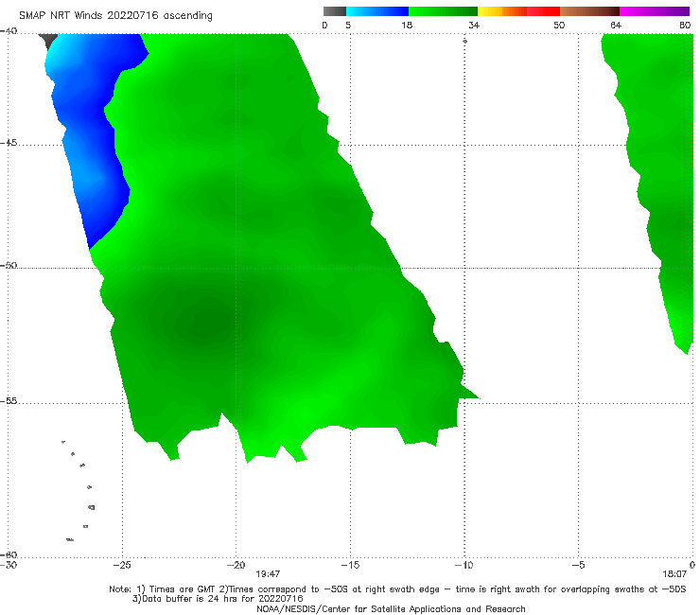Click the cyan-blue segment of the color bar
The height and width of the screenshot is (615, 700).
click(x=377, y=11)
